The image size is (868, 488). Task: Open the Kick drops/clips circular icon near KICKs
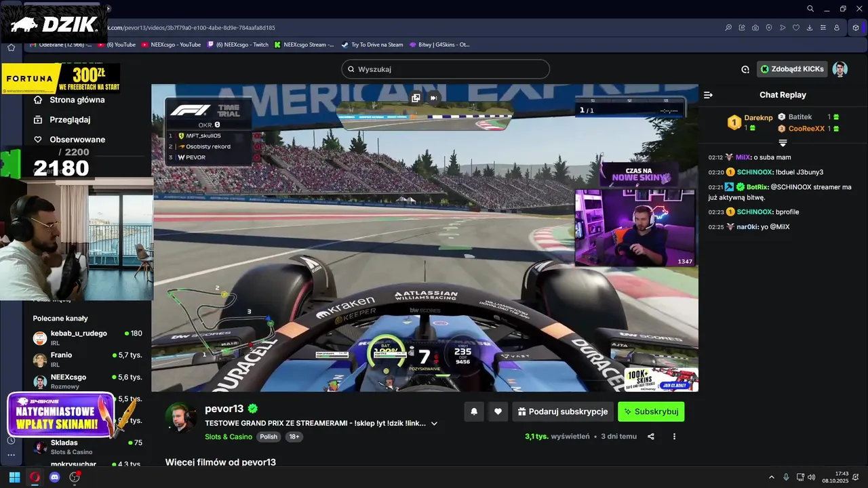click(745, 69)
